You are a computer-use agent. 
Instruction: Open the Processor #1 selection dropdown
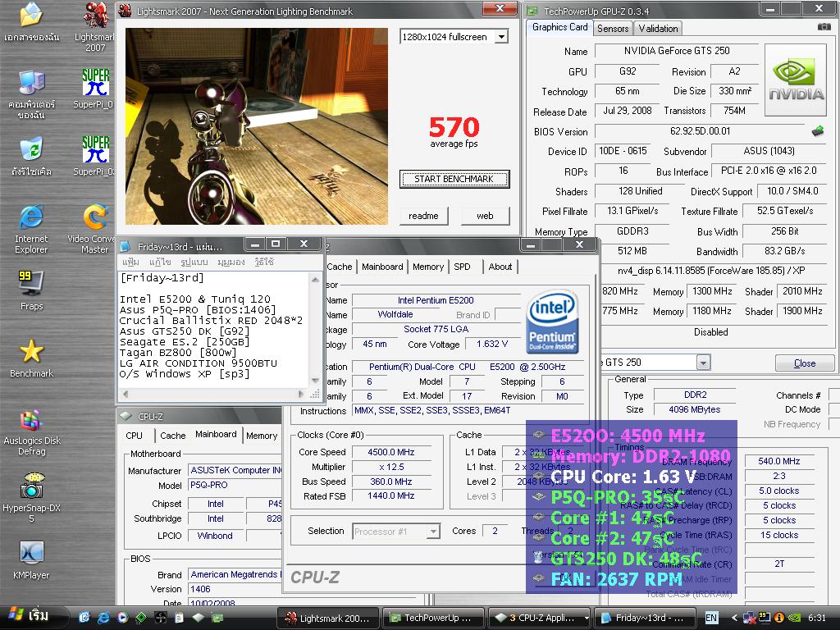click(x=433, y=532)
